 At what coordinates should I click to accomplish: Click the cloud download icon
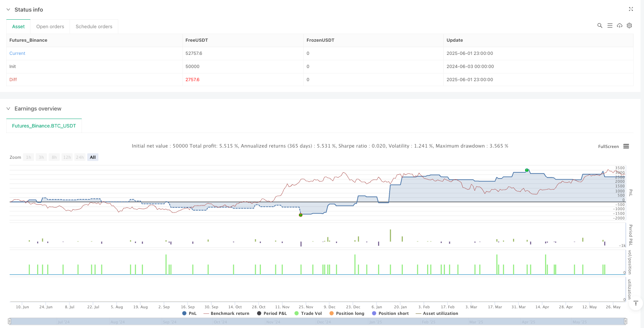click(x=620, y=25)
